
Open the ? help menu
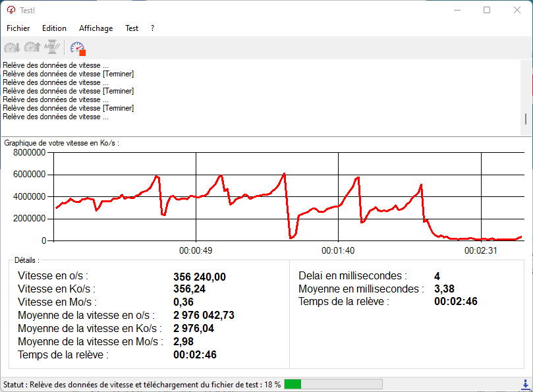coord(152,28)
